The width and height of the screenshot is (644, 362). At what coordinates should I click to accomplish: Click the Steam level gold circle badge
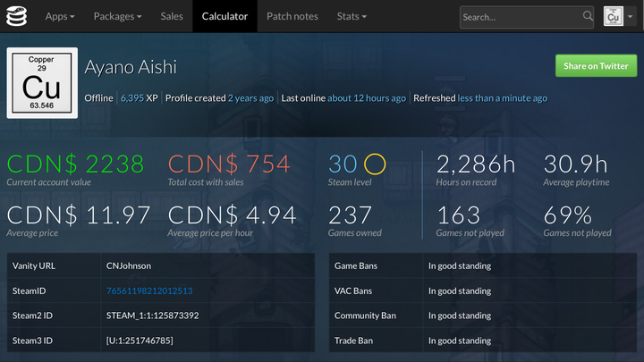click(x=375, y=164)
